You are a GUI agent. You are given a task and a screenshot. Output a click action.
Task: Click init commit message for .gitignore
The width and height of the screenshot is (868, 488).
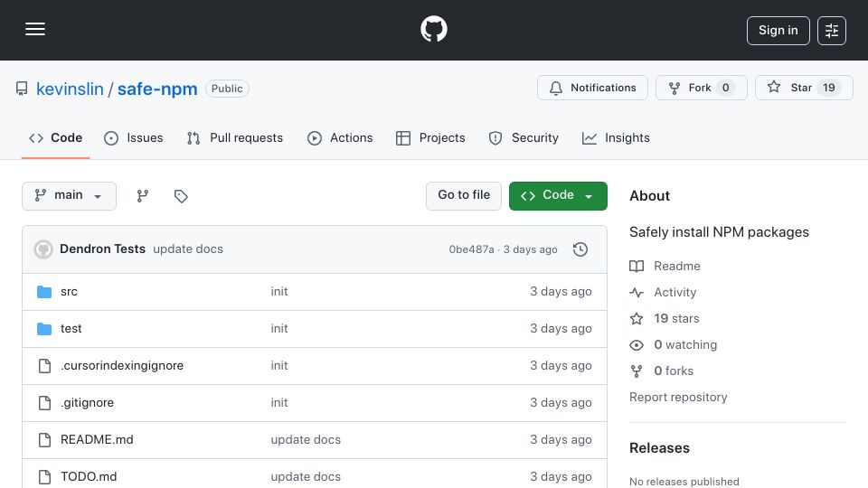pos(279,403)
